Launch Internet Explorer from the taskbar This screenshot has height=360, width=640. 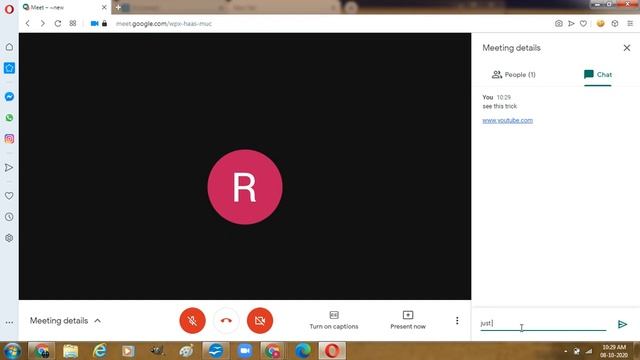100,351
